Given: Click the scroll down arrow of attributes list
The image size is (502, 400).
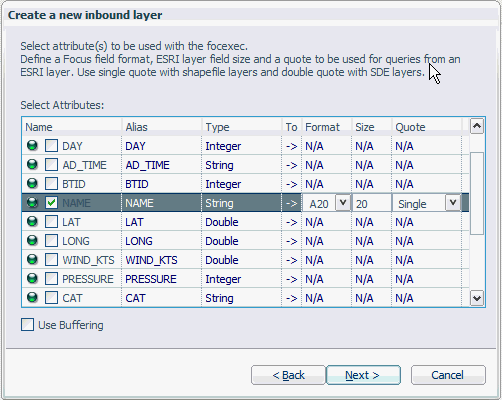Looking at the screenshot, I should pyautogui.click(x=477, y=298).
